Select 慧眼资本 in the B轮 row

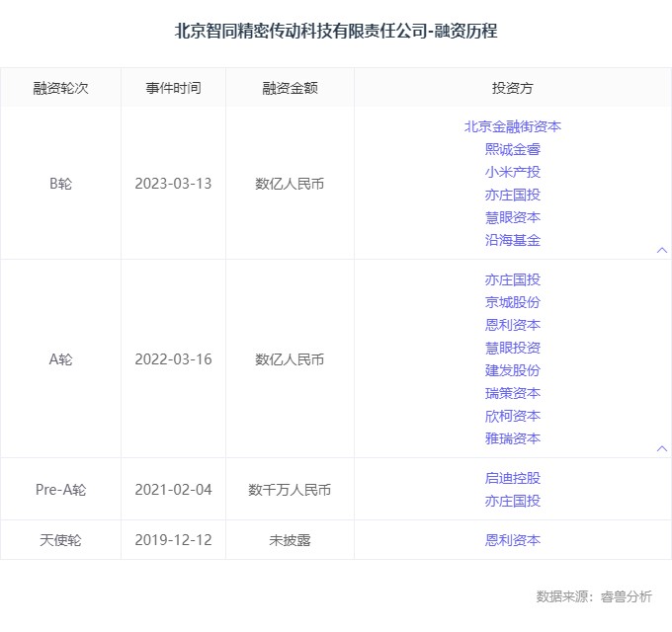coord(512,217)
